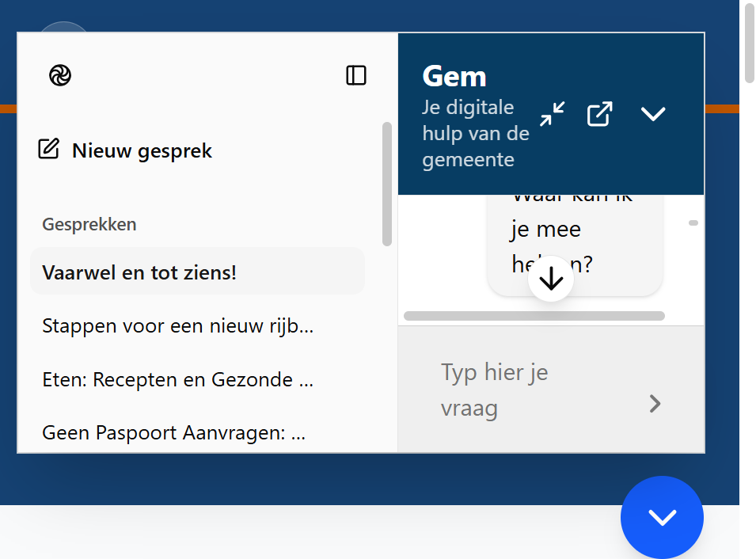This screenshot has height=559, width=756.
Task: Collapse the Gesprekken section
Action: [90, 224]
